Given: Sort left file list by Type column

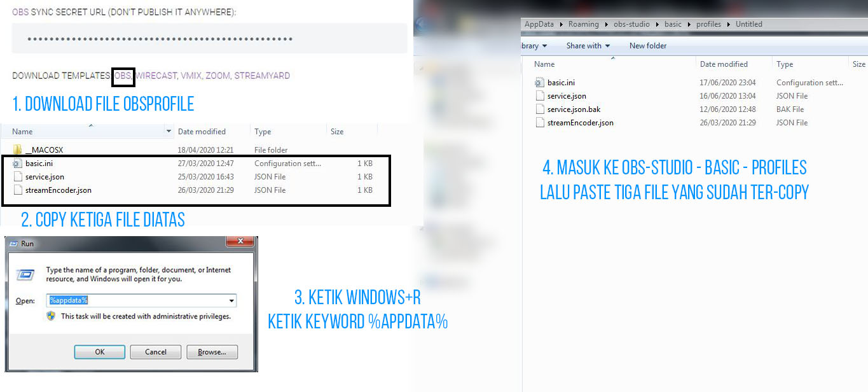Looking at the screenshot, I should [x=263, y=132].
